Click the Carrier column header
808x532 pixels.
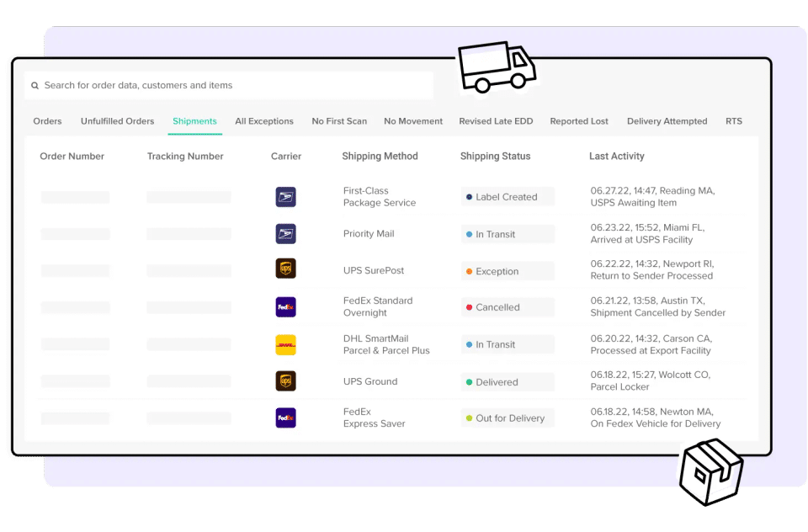click(286, 157)
